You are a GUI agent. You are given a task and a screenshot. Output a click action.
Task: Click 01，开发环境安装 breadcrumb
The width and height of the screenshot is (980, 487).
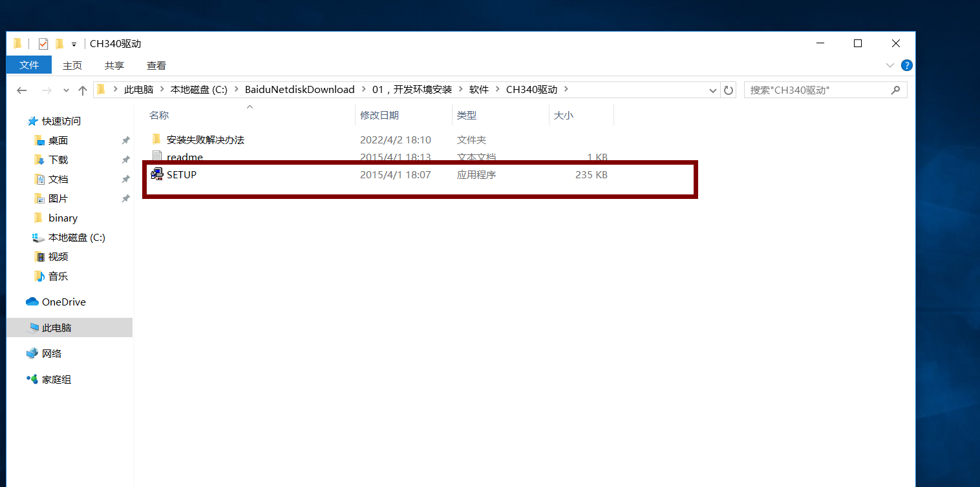(x=412, y=90)
